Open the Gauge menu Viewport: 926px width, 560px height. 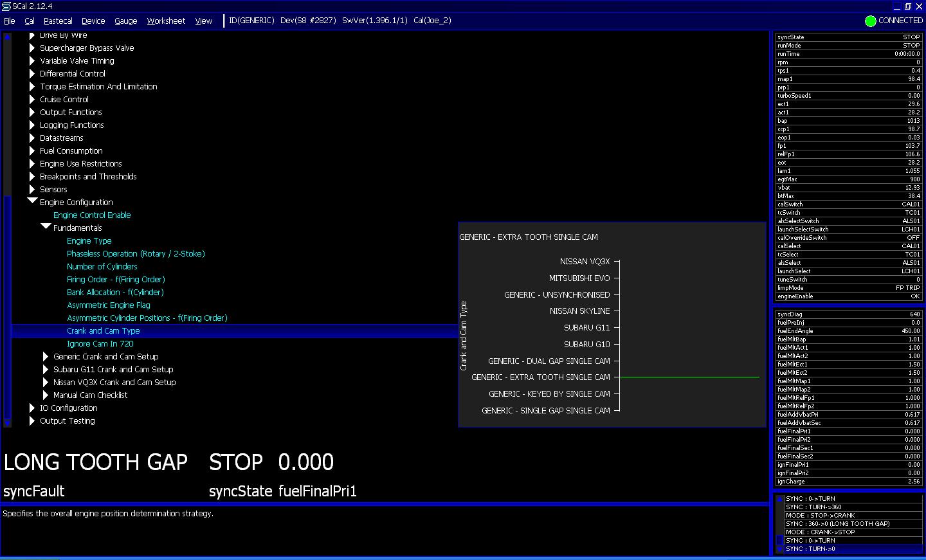[x=125, y=21]
